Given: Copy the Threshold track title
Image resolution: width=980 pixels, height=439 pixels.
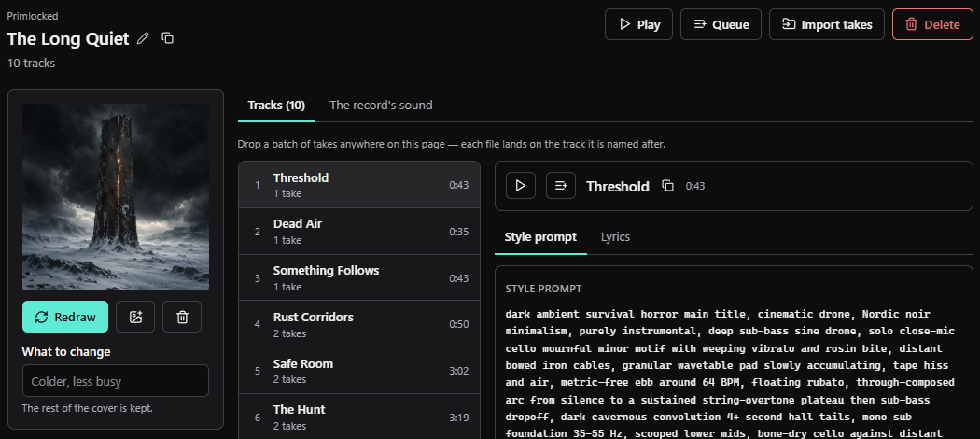Looking at the screenshot, I should click(668, 186).
